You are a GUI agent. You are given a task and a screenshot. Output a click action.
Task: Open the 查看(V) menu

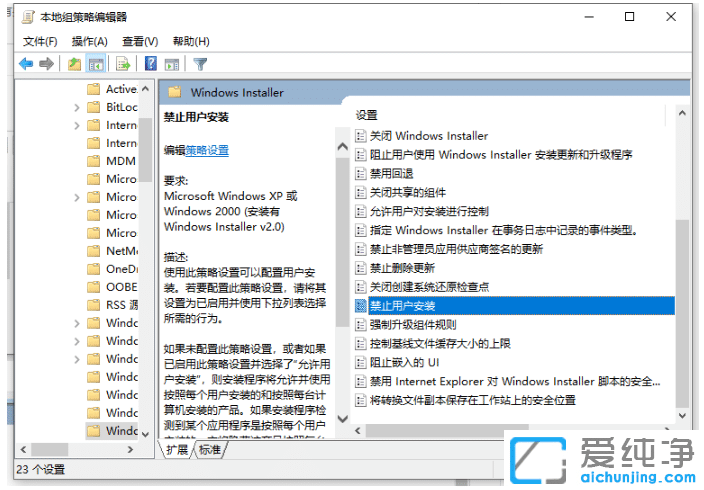[x=140, y=42]
